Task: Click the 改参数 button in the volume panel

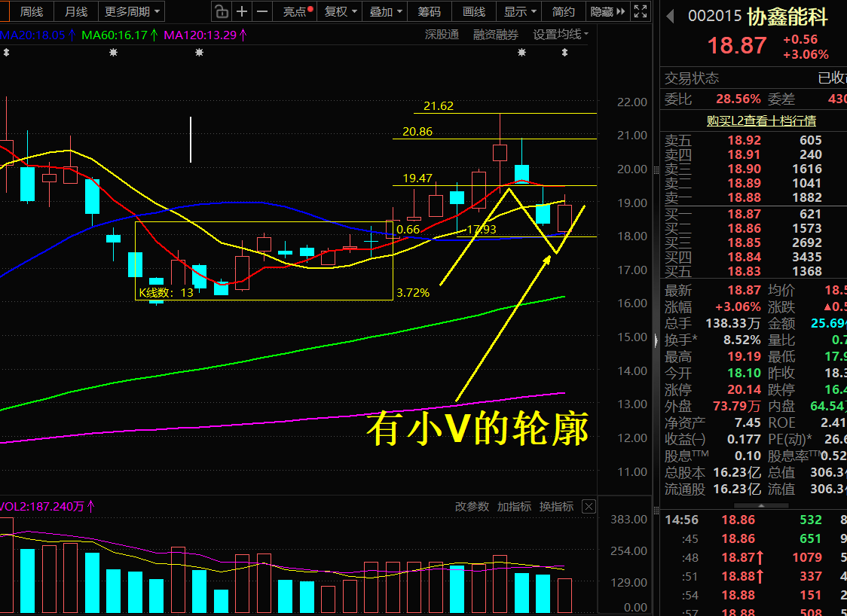Action: [x=472, y=506]
